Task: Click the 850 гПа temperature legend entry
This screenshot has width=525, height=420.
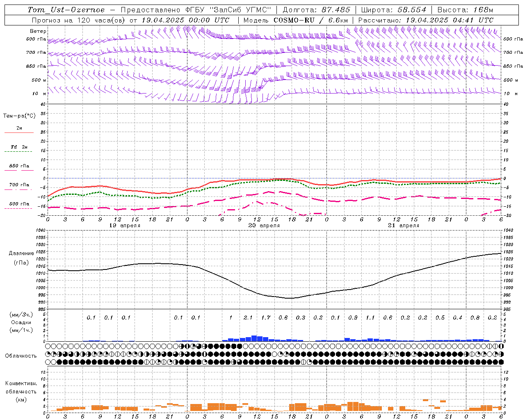Action: coord(19,166)
